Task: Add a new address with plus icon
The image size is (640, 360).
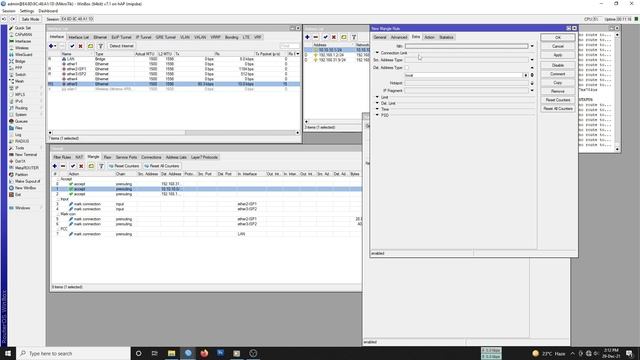Action: coord(307,37)
